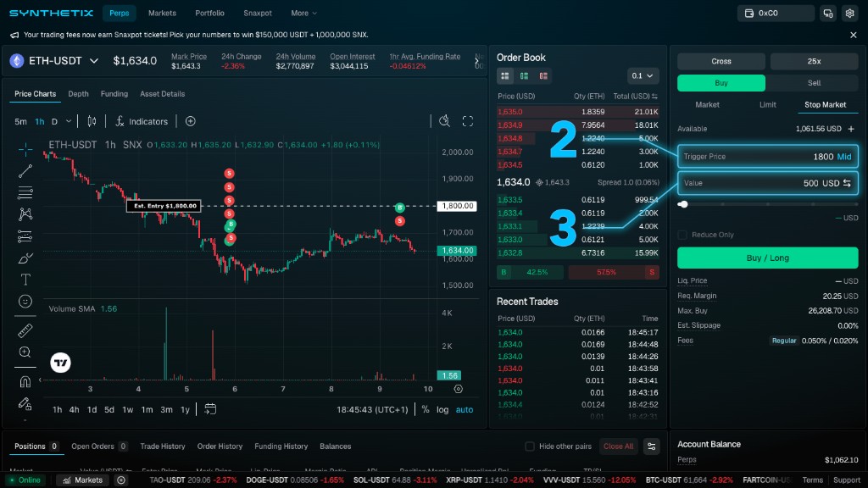
Task: Show bids-only order book layout
Action: click(524, 75)
